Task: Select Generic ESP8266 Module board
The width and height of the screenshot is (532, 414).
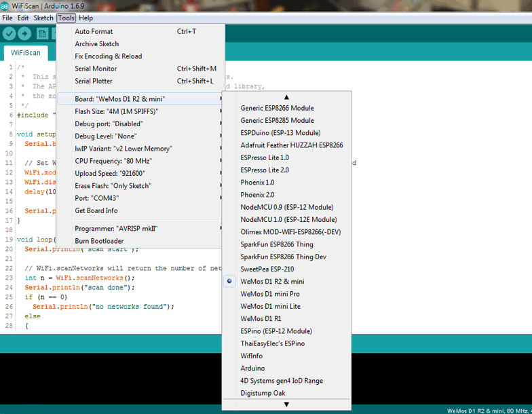Action: 286,108
